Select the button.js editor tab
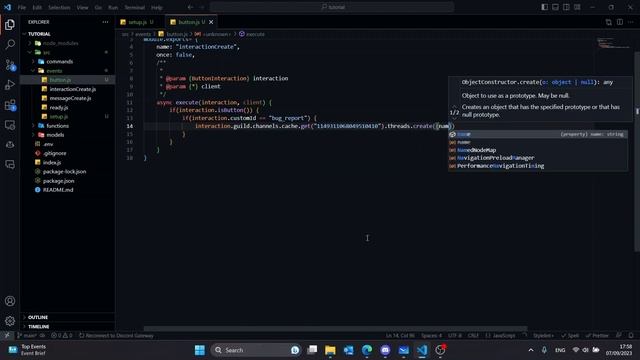 (191, 22)
